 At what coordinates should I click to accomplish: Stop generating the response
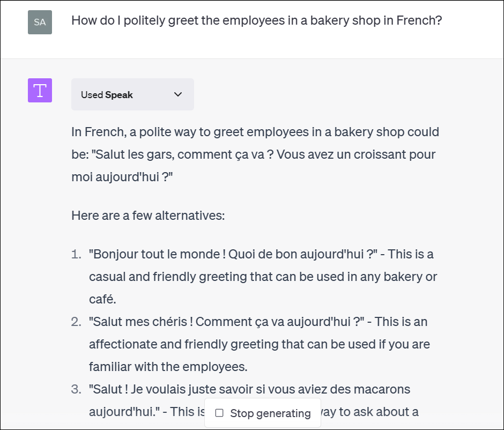pyautogui.click(x=263, y=413)
